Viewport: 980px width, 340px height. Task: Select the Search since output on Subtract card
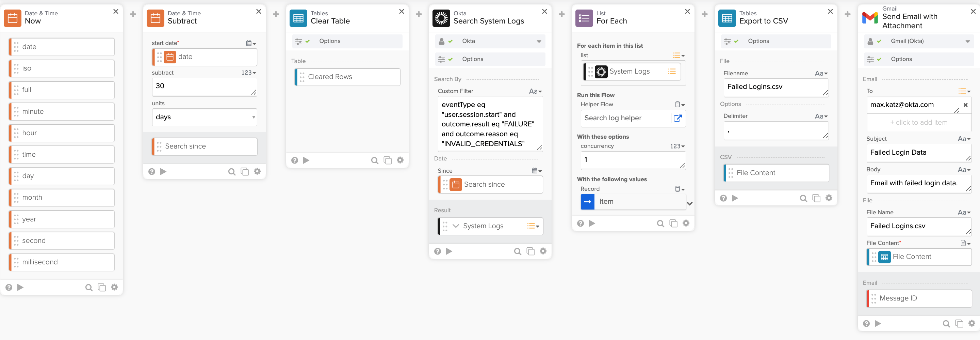click(x=205, y=146)
